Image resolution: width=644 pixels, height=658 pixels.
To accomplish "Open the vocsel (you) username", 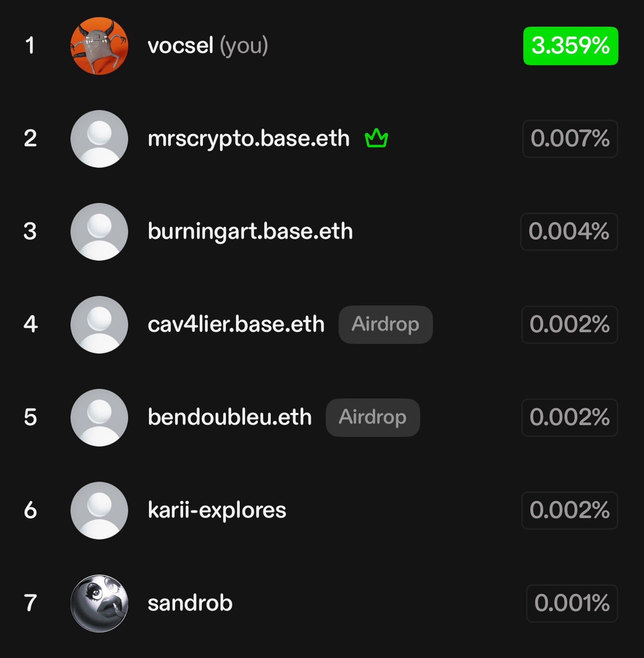I will point(208,46).
